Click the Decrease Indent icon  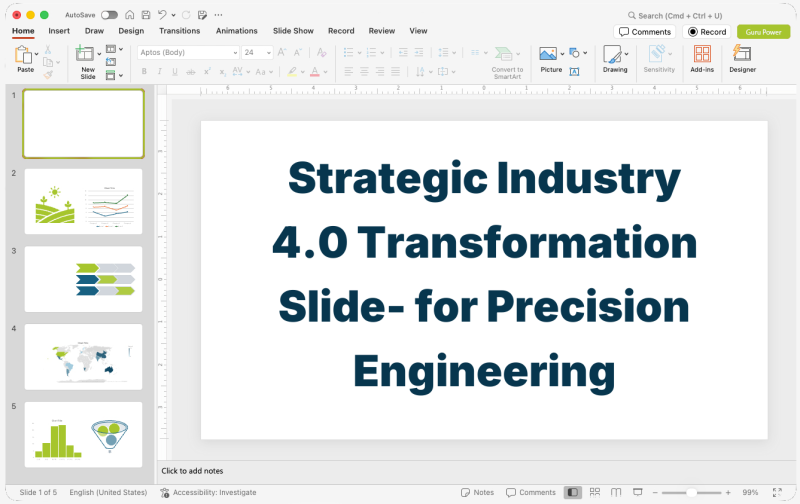point(403,52)
